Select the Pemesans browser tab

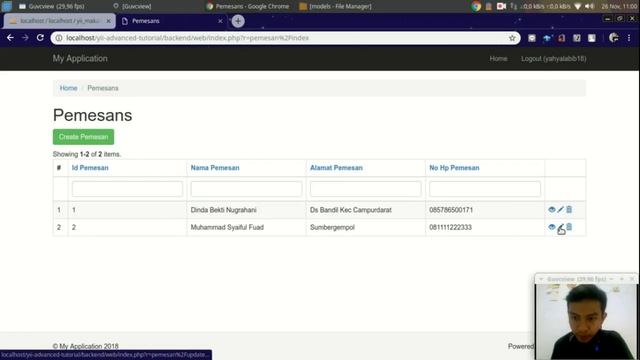pyautogui.click(x=171, y=21)
